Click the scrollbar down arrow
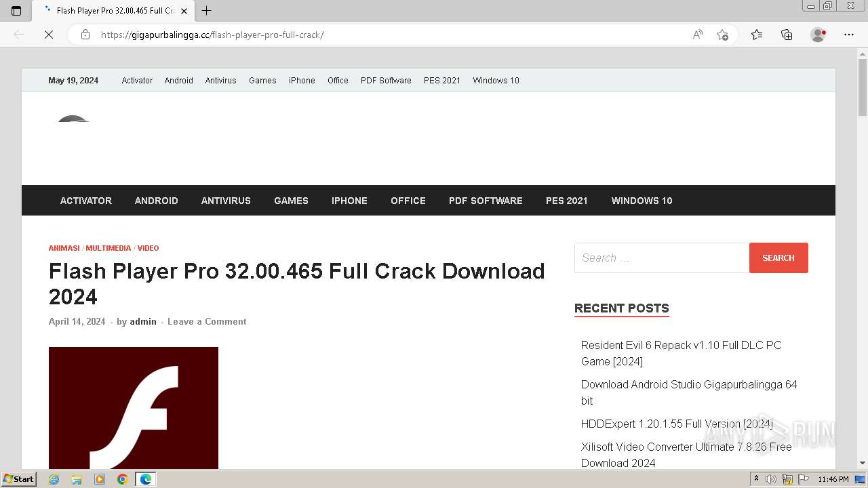The width and height of the screenshot is (868, 488). coord(863,463)
